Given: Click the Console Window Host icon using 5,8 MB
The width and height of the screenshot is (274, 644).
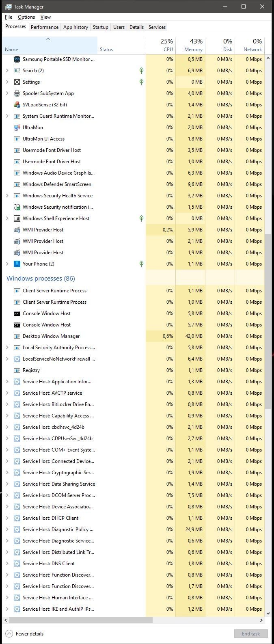Looking at the screenshot, I should point(17,313).
